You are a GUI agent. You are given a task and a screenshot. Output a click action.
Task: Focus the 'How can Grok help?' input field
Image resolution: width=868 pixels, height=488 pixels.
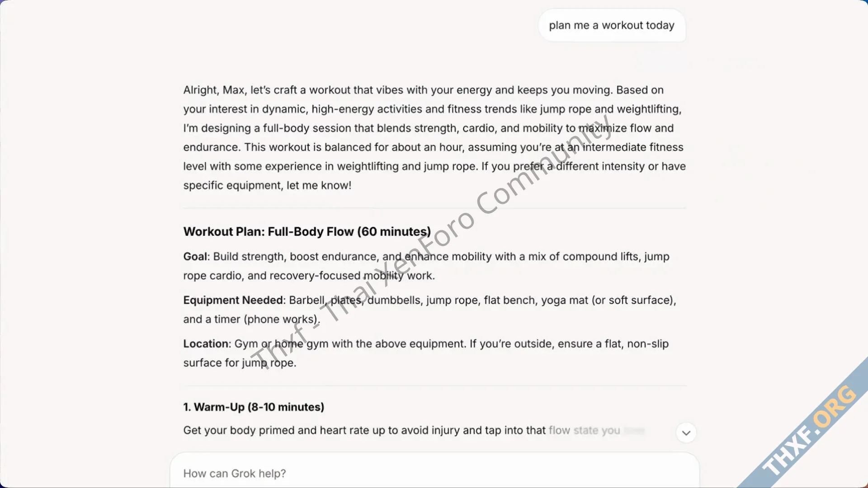pyautogui.click(x=434, y=473)
